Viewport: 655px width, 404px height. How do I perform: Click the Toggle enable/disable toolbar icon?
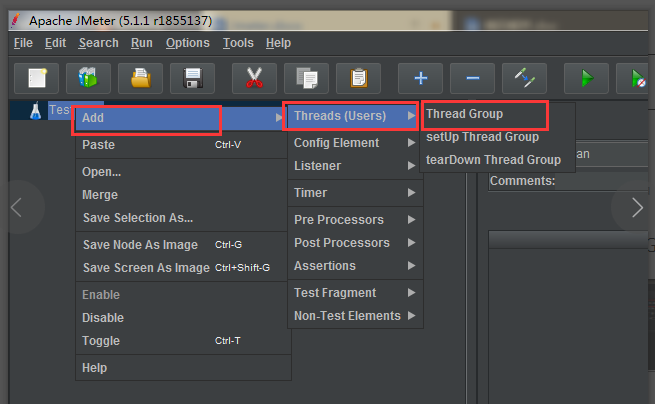click(524, 78)
